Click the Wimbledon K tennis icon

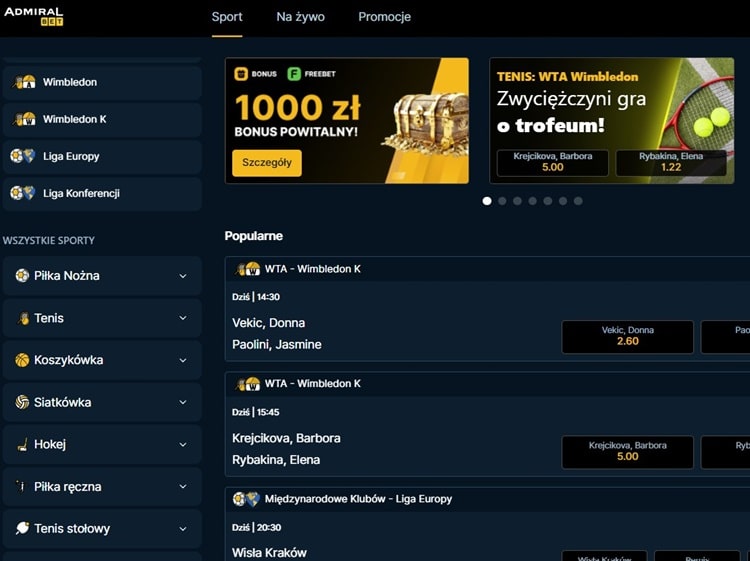tap(24, 119)
